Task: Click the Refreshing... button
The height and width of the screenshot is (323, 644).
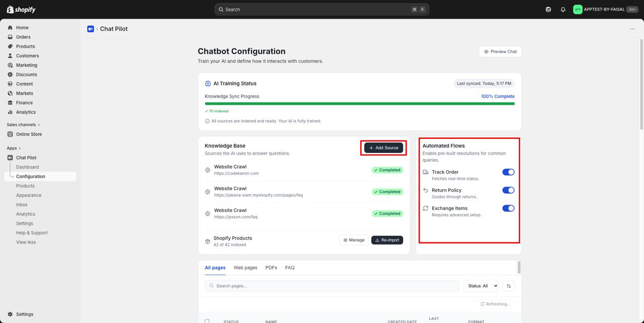Action: [x=496, y=304]
